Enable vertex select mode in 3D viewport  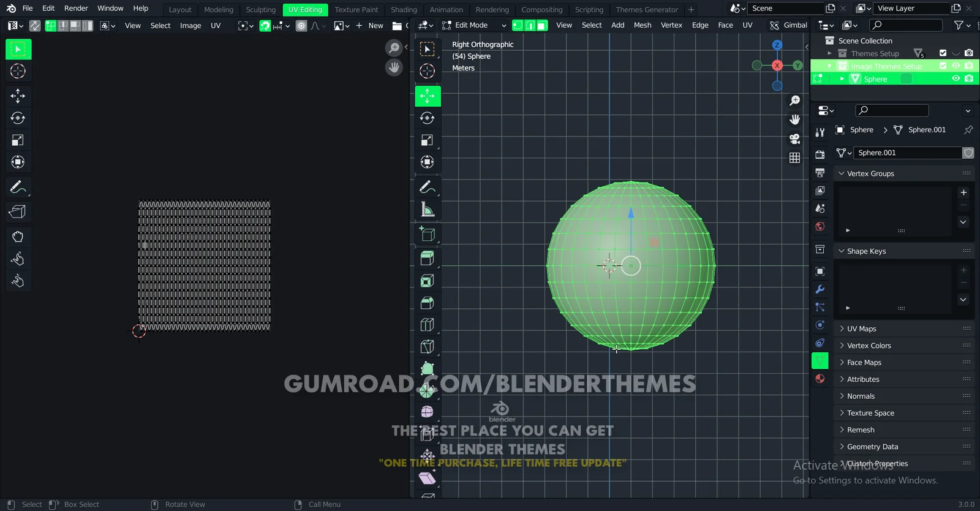[518, 25]
